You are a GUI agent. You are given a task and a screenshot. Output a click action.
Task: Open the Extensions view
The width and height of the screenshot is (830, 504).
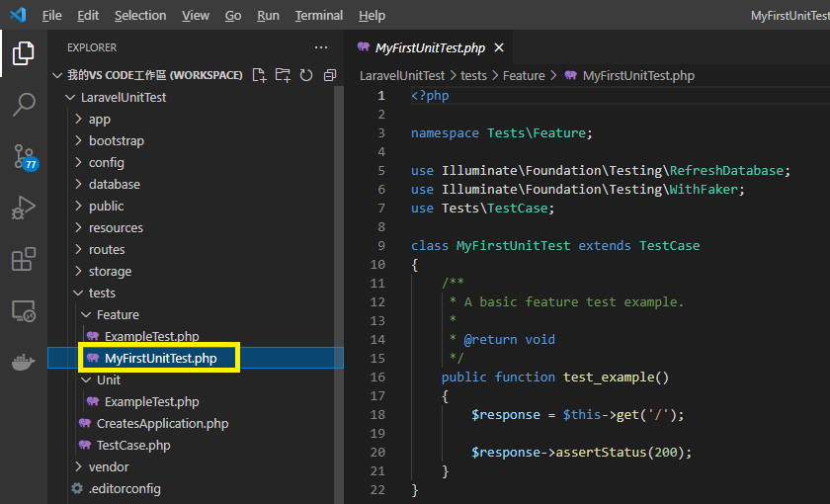tap(24, 259)
